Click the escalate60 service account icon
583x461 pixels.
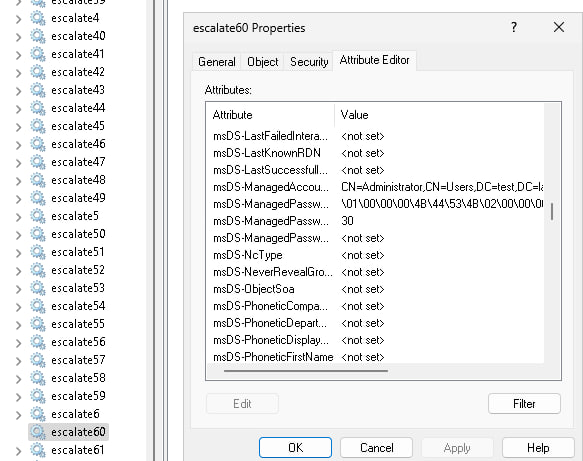tap(38, 432)
